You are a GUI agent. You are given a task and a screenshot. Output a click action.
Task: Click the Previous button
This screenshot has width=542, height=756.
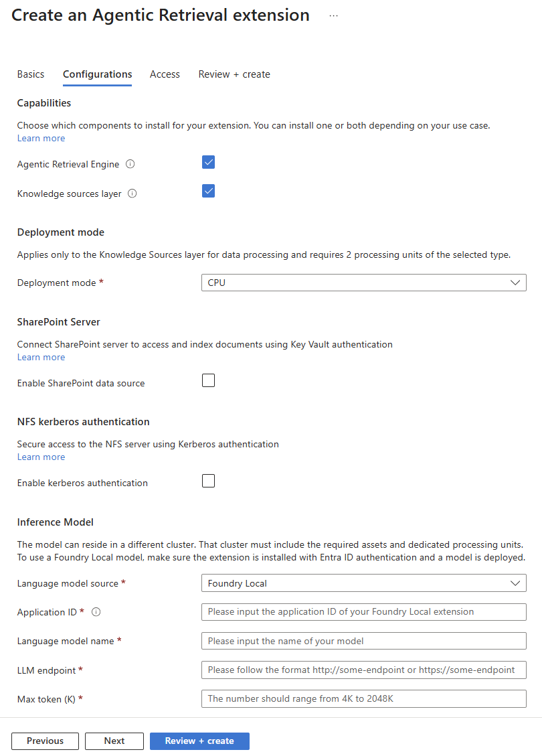(x=45, y=741)
